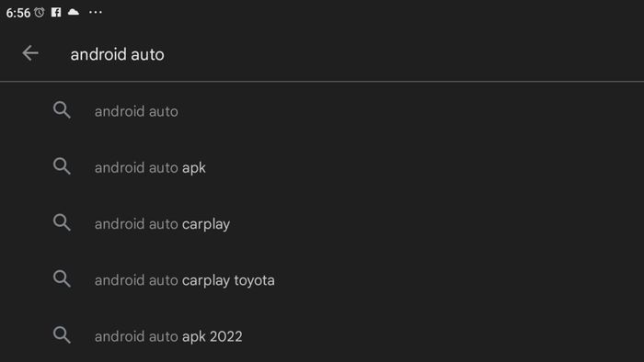
Task: Click magnifier icon beside 'android auto apk'
Action: click(x=62, y=166)
